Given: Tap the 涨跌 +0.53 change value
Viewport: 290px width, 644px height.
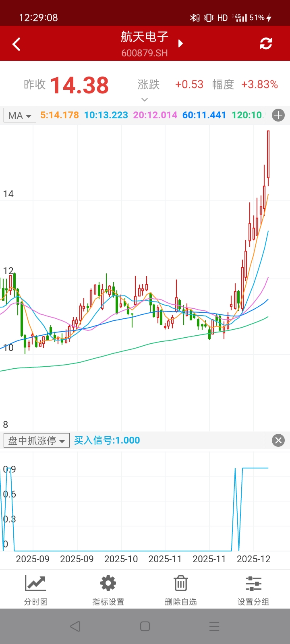Looking at the screenshot, I should pos(189,85).
